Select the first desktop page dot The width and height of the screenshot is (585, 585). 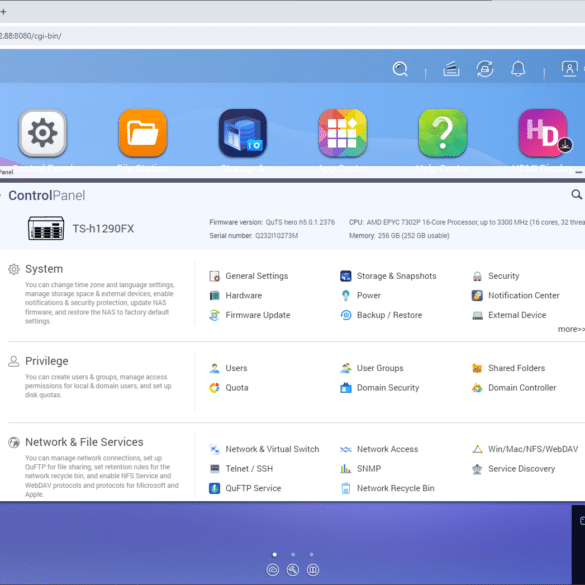click(x=275, y=554)
